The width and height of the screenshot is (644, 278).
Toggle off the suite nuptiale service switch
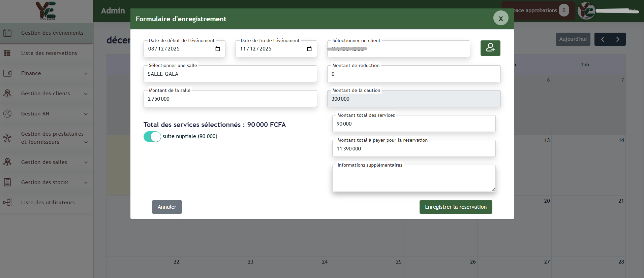(x=152, y=137)
